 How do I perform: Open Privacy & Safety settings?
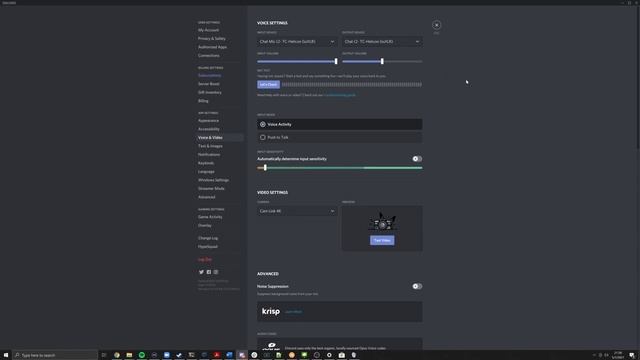(211, 38)
